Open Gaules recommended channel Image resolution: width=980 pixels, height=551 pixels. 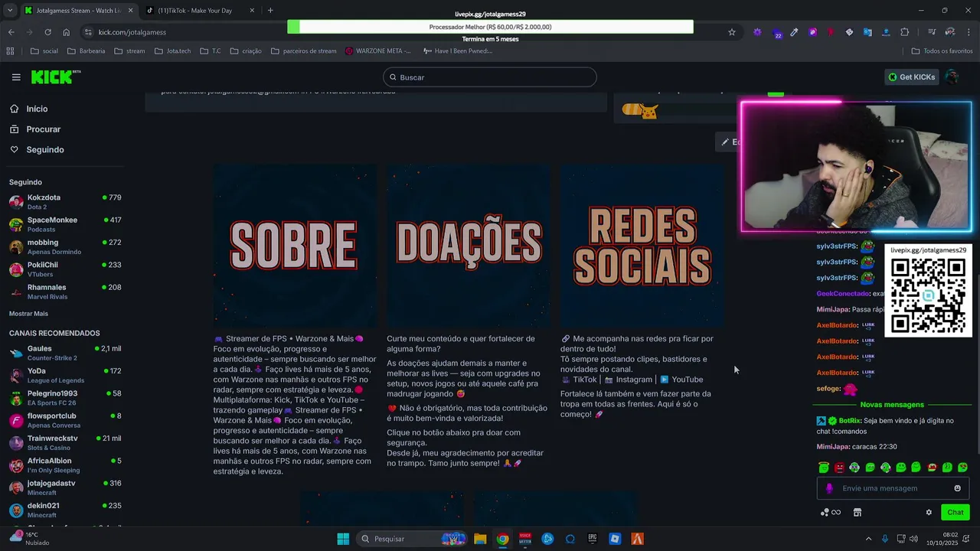(65, 353)
